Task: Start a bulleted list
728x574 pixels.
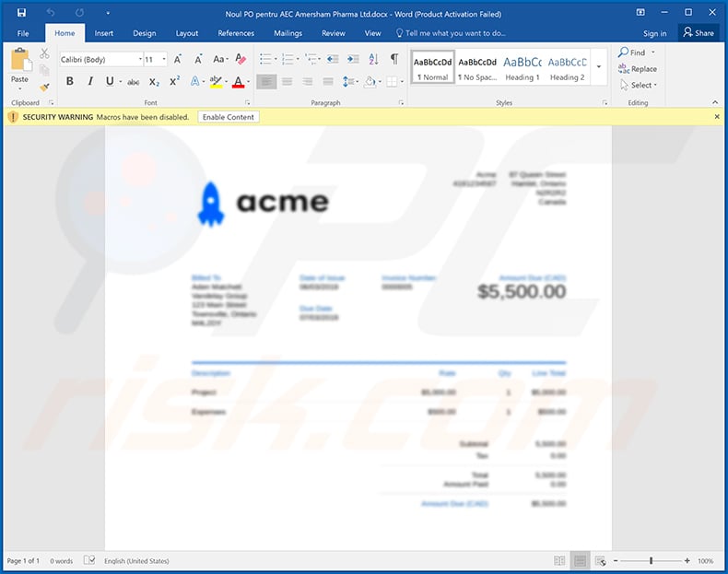Action: (265, 59)
